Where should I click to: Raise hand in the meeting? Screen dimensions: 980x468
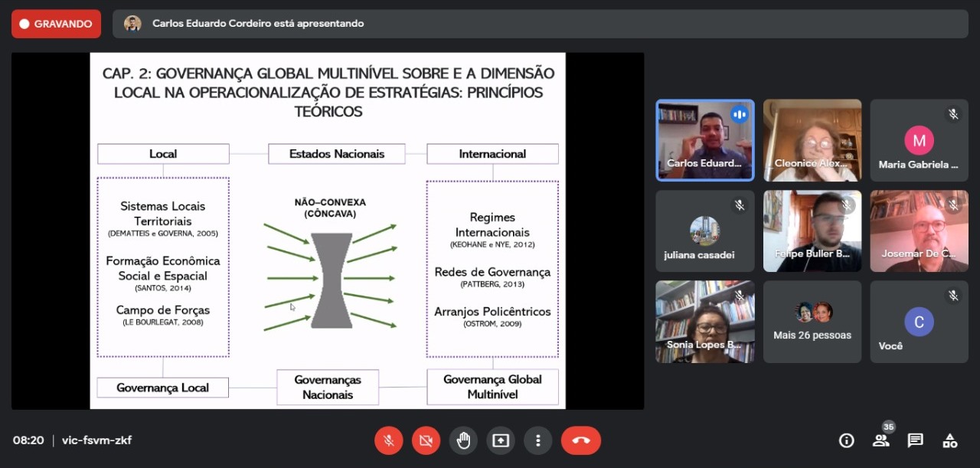(x=463, y=440)
